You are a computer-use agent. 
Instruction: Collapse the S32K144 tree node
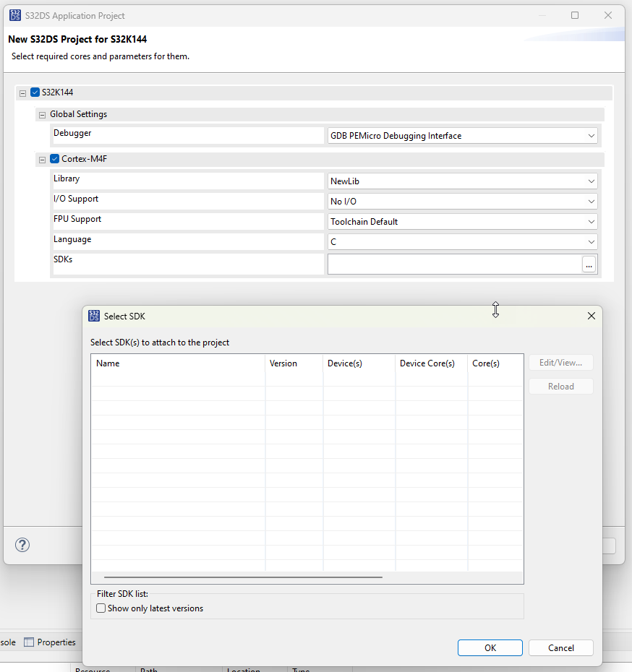[22, 92]
